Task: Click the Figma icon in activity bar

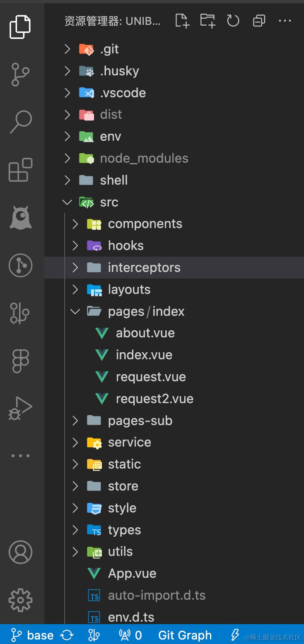Action: [20, 361]
